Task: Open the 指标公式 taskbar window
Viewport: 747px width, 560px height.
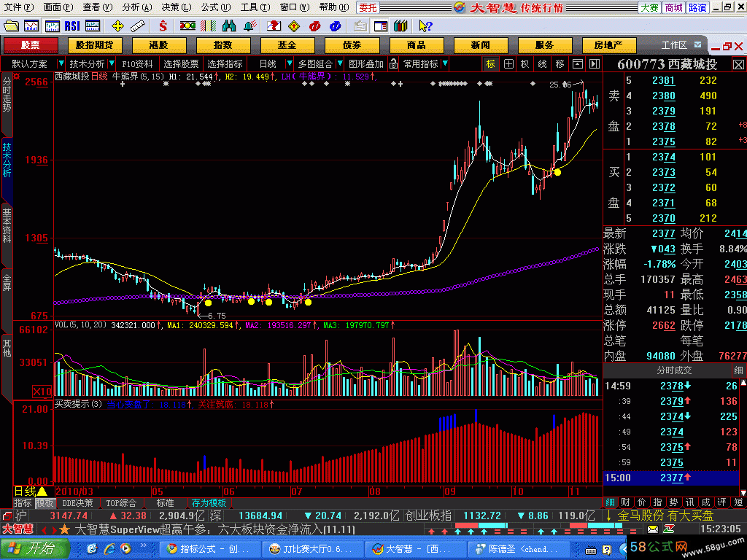Action: (209, 549)
